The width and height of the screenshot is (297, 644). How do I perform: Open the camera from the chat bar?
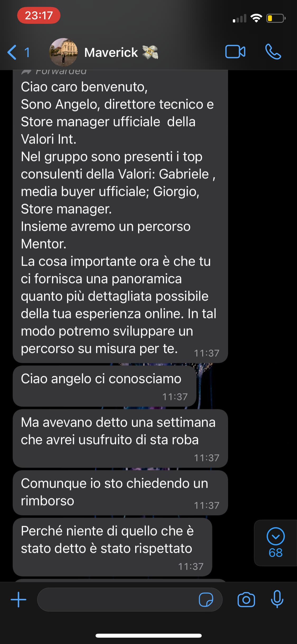pos(246,600)
